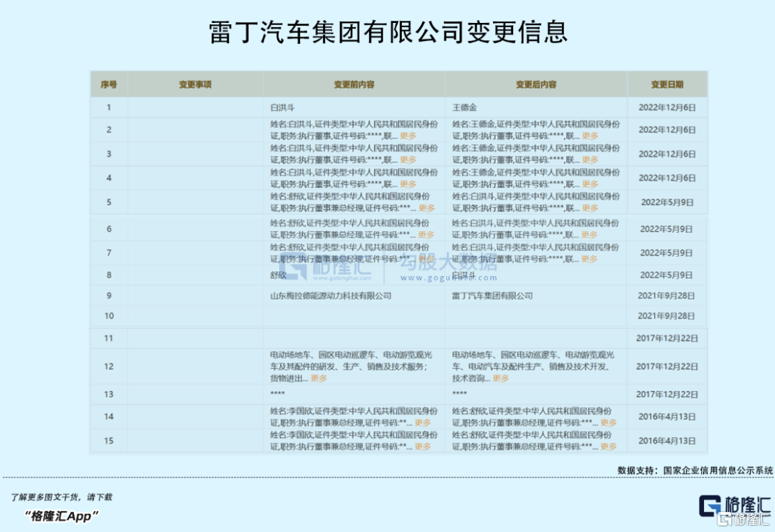The image size is (775, 532).
Task: Open 更多 in row 3 before-change content
Action: [408, 160]
